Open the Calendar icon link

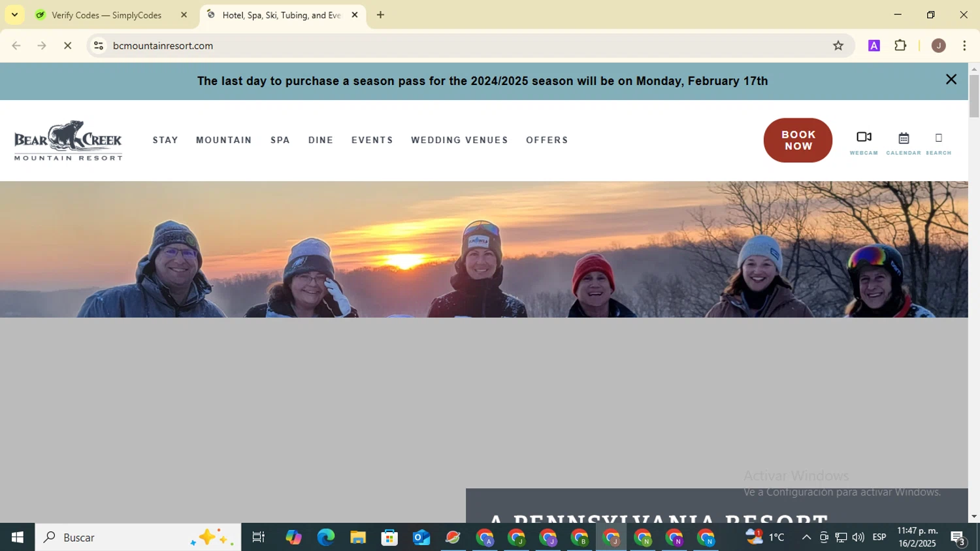tap(904, 142)
